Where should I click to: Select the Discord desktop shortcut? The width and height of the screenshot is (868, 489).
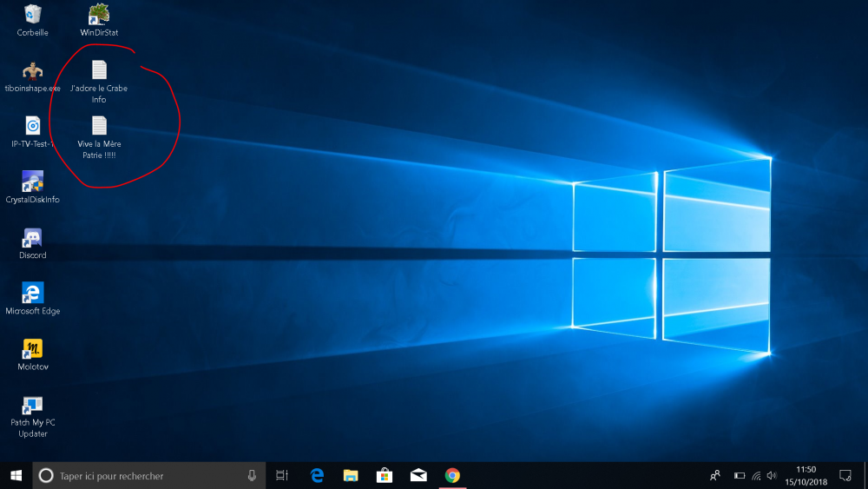point(32,238)
